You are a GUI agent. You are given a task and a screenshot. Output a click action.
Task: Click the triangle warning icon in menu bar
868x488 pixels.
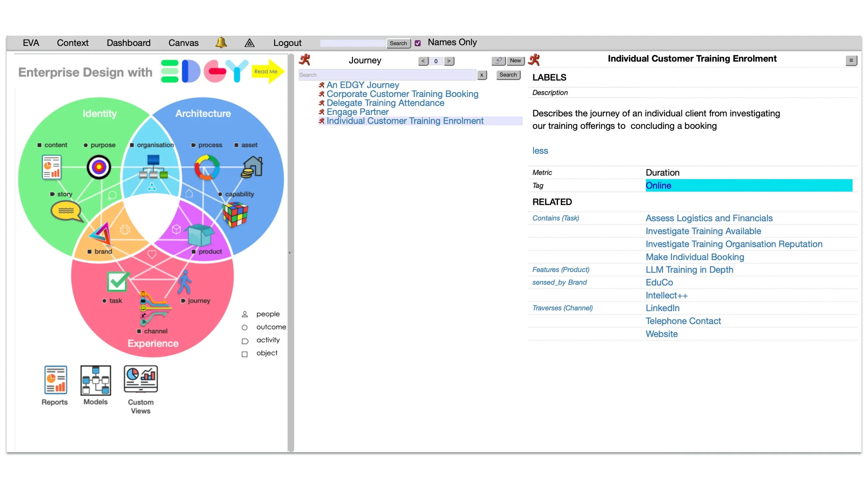coord(249,43)
